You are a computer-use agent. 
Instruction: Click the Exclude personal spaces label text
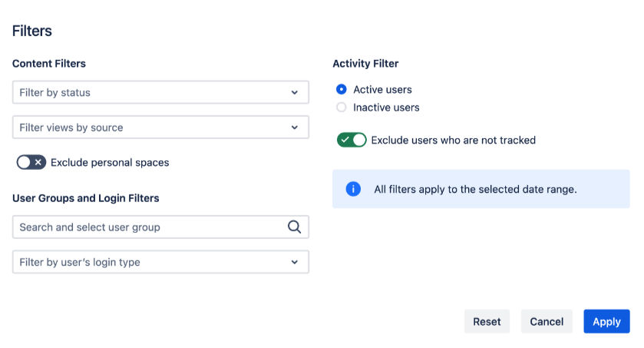click(x=110, y=163)
